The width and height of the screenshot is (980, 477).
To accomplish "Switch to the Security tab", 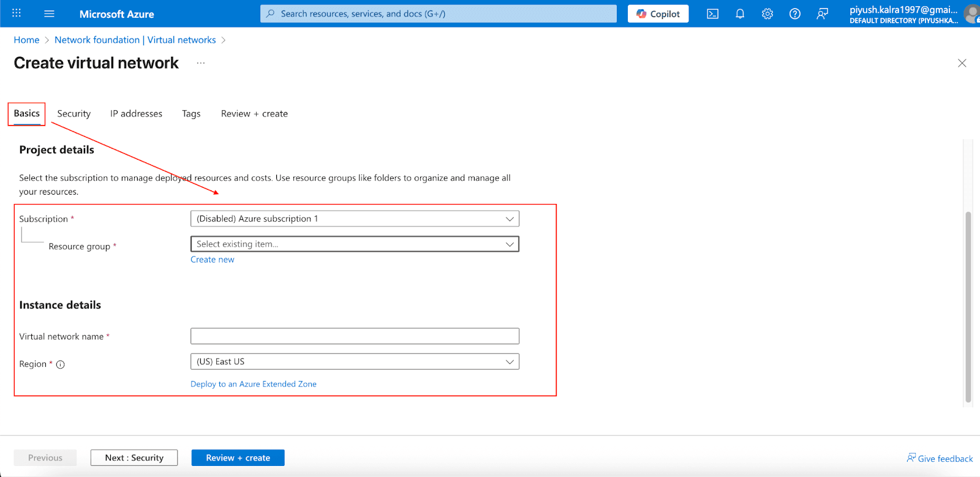I will tap(74, 114).
